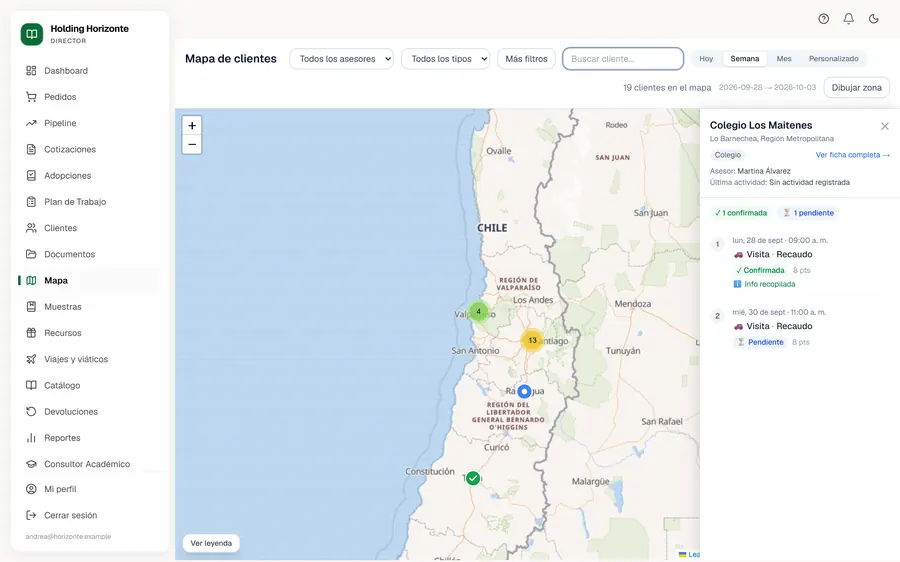Click the Catálogo open book icon
Image resolution: width=900 pixels, height=562 pixels.
[x=31, y=385]
